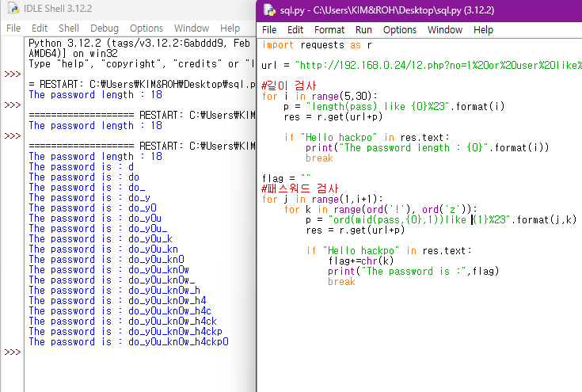
Task: Click the url string assignment line
Action: coord(421,66)
